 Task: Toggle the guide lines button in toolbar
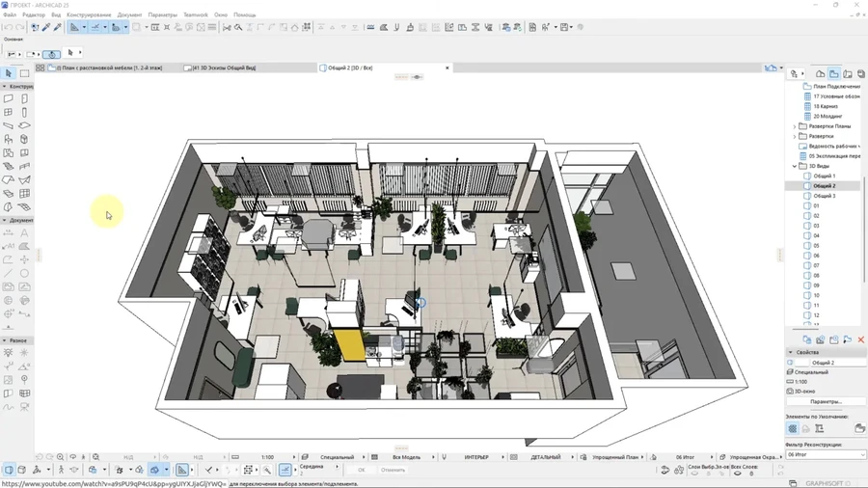click(75, 27)
